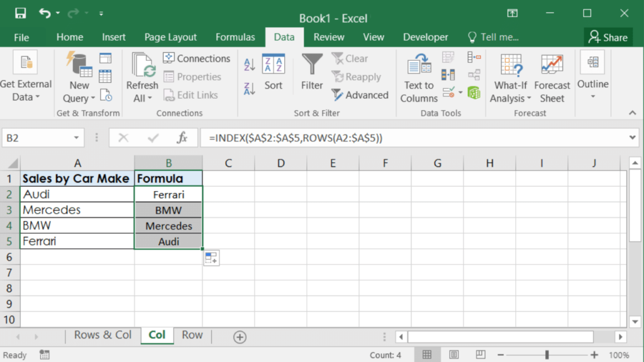Click the zoom slider handle

click(547, 355)
